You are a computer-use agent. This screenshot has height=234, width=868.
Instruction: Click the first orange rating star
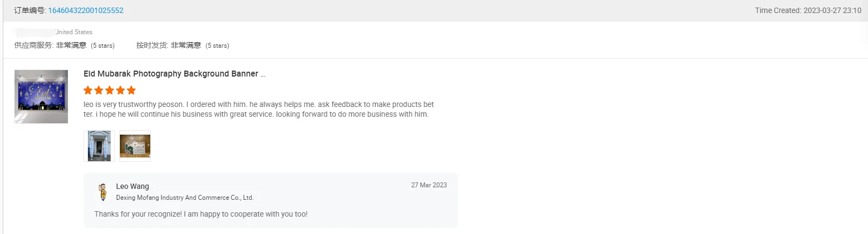88,90
